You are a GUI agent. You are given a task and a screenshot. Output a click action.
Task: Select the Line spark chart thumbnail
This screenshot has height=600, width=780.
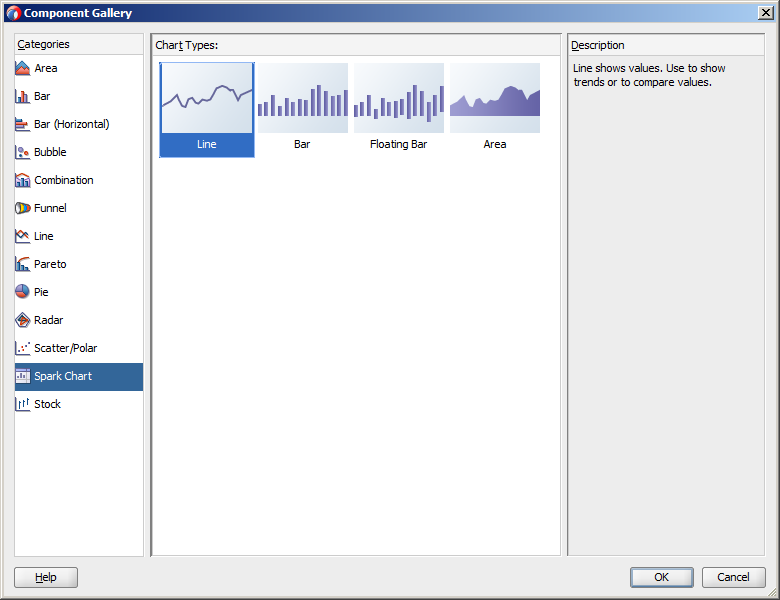(207, 98)
